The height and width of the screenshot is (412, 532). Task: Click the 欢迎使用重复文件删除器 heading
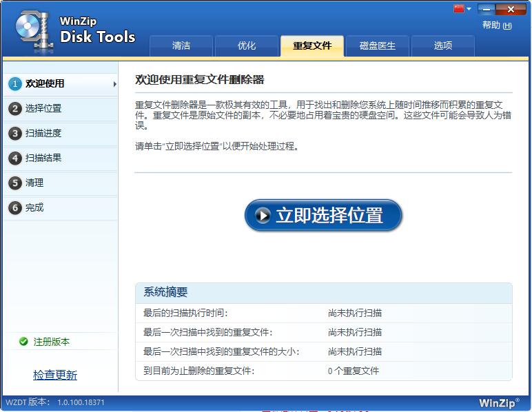point(200,80)
